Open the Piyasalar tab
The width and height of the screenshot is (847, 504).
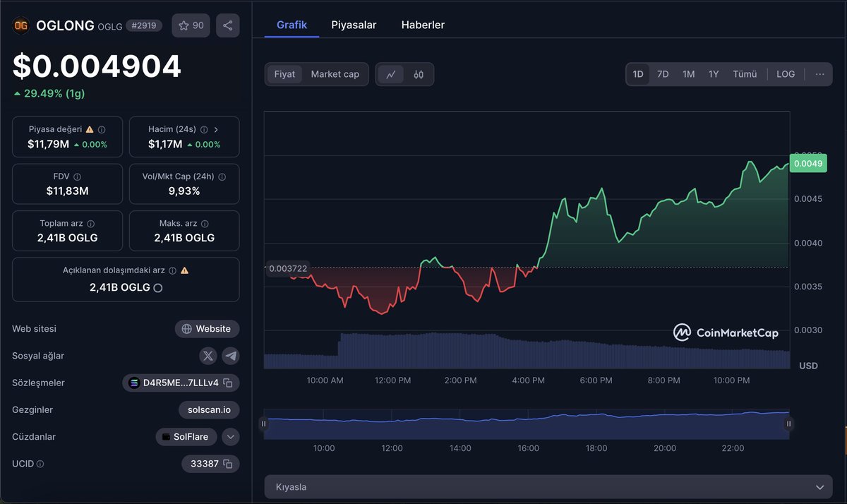pyautogui.click(x=354, y=25)
